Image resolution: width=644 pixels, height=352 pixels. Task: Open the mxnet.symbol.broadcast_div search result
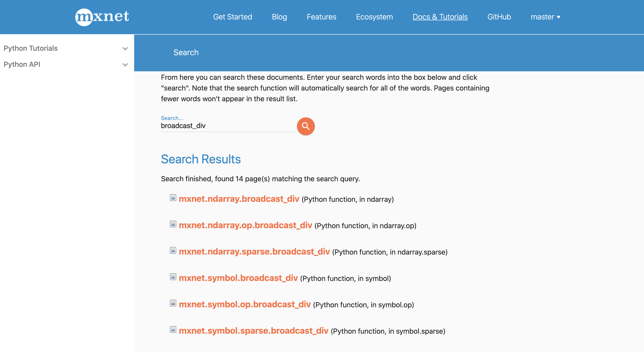[239, 278]
